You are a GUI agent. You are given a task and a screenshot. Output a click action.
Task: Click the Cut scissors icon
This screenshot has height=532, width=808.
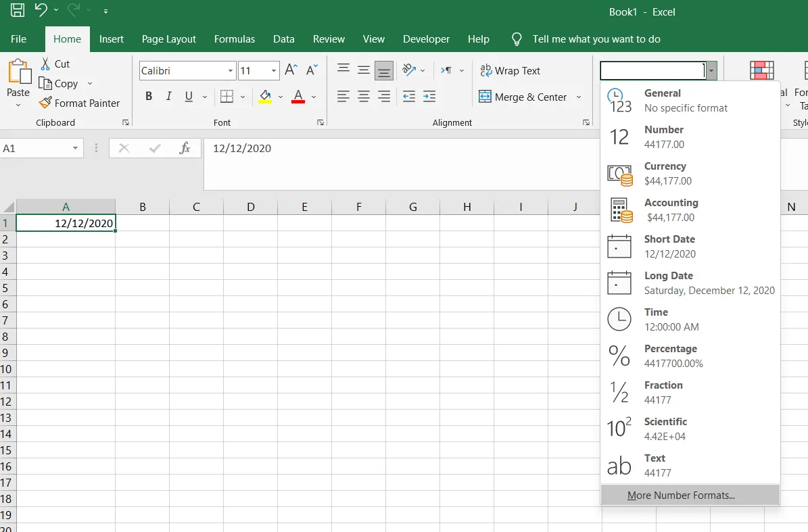45,64
